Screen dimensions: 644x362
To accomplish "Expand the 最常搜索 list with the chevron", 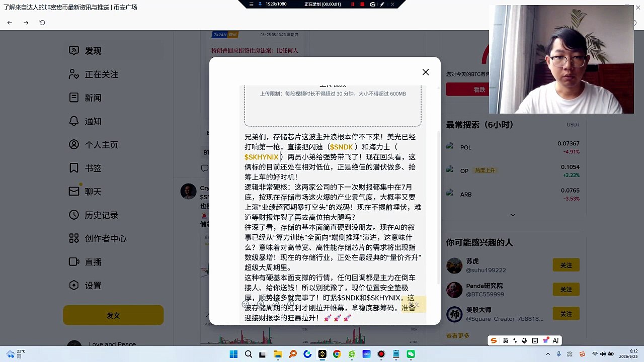I will click(513, 215).
